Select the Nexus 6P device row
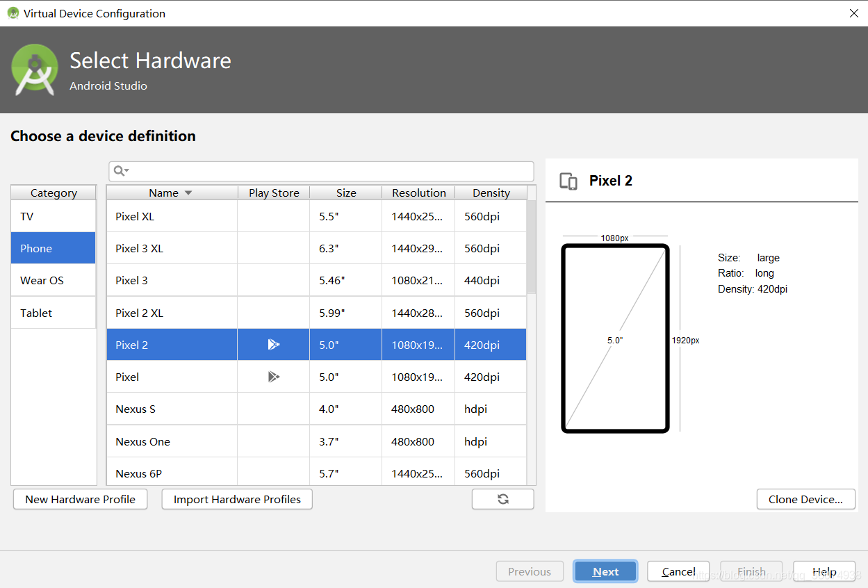 click(316, 472)
